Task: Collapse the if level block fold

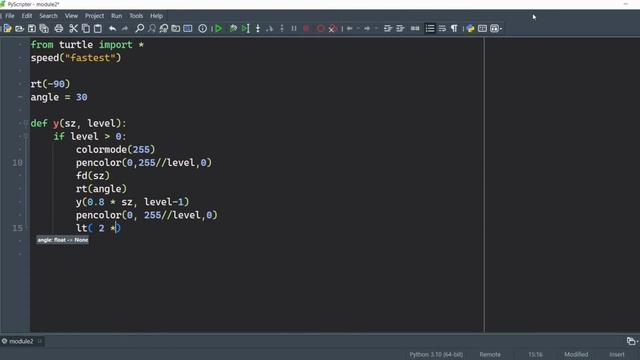Action: (25, 136)
